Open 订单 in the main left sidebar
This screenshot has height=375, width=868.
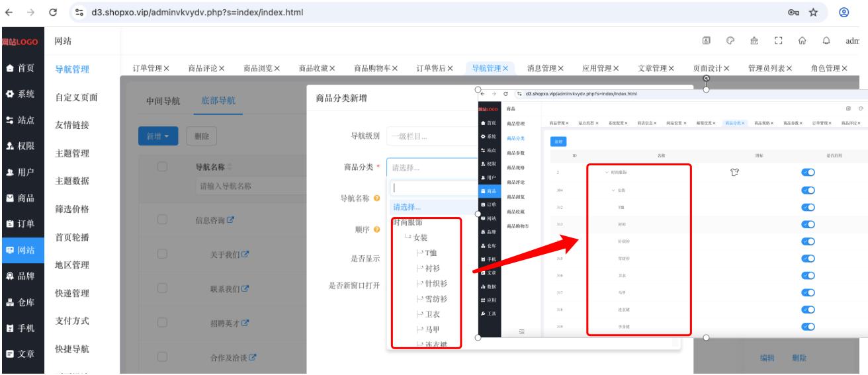click(x=20, y=224)
